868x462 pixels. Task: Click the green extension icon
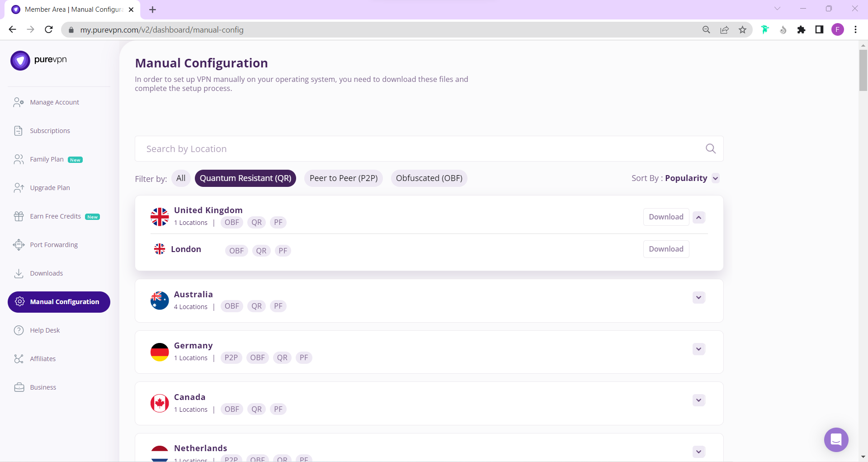click(x=765, y=30)
